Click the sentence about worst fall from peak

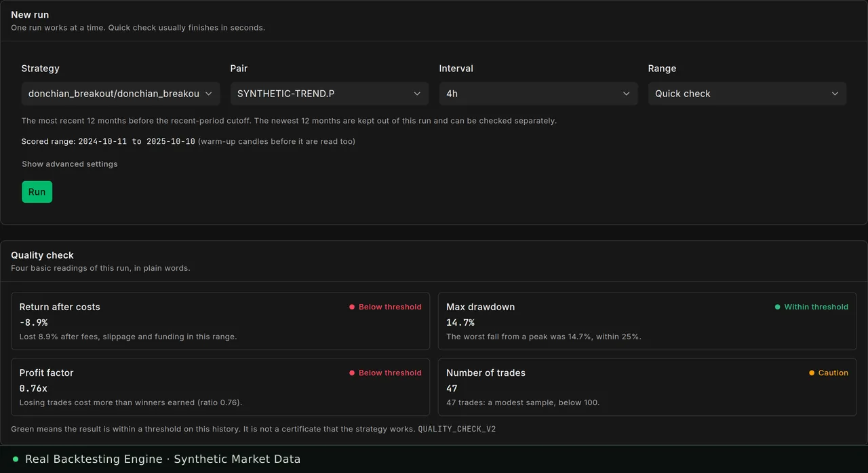[544, 337]
